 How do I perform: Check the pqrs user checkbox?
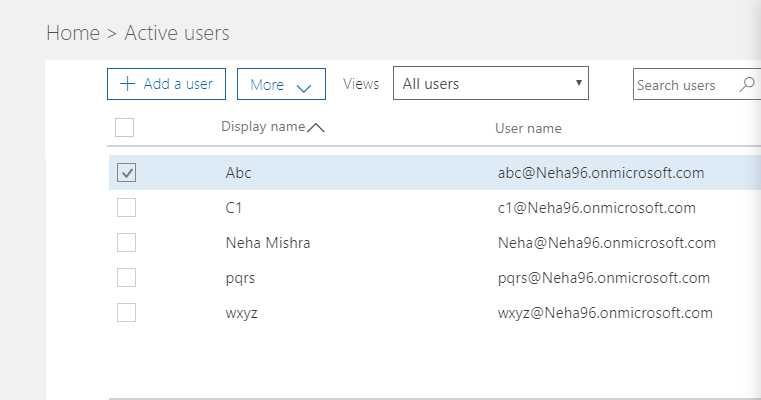click(127, 278)
